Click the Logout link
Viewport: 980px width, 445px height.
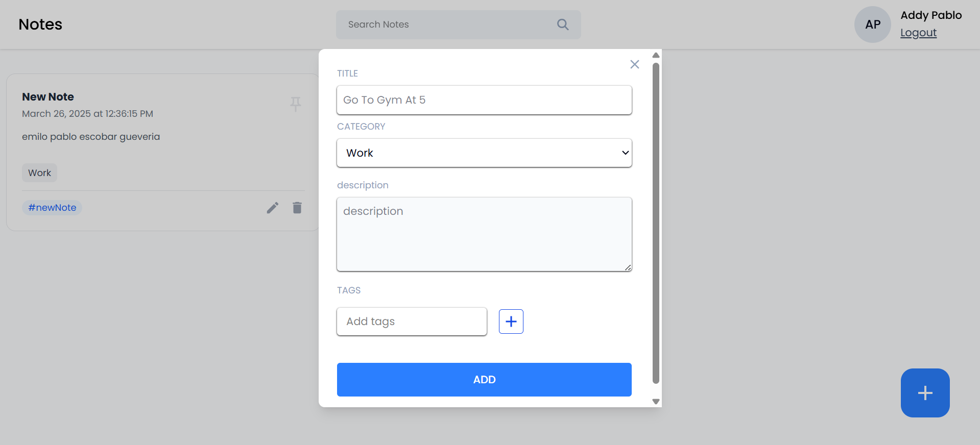[x=918, y=33]
